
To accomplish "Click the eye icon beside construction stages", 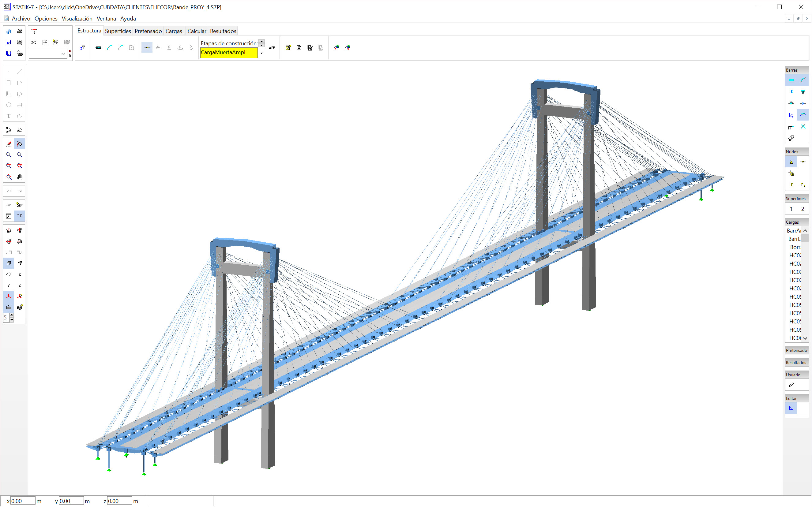I will 272,48.
